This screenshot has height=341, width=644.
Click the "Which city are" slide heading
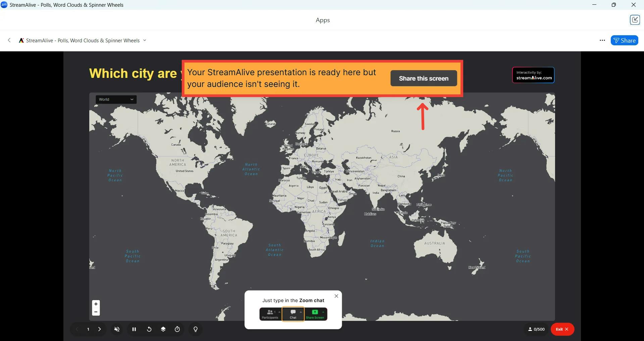tap(133, 74)
